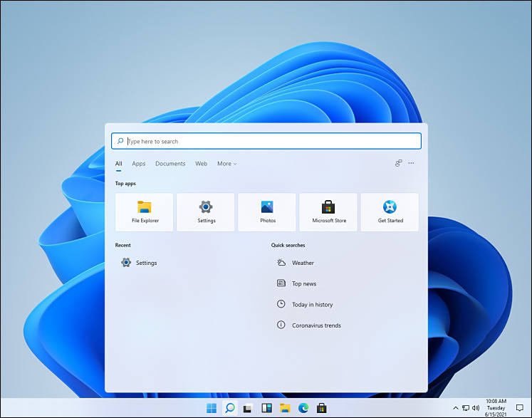Click the magnifier icon in search box
The width and height of the screenshot is (532, 418).
pyautogui.click(x=120, y=141)
